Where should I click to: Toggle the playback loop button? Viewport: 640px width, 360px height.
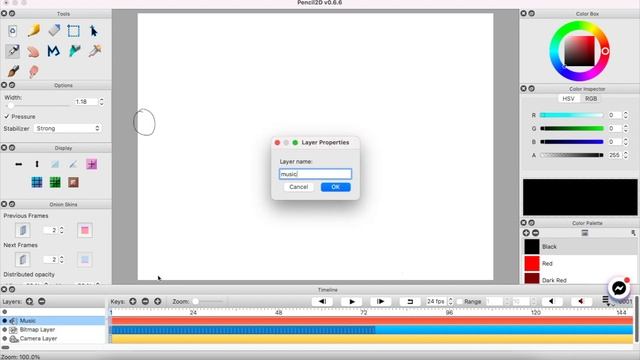pos(410,302)
